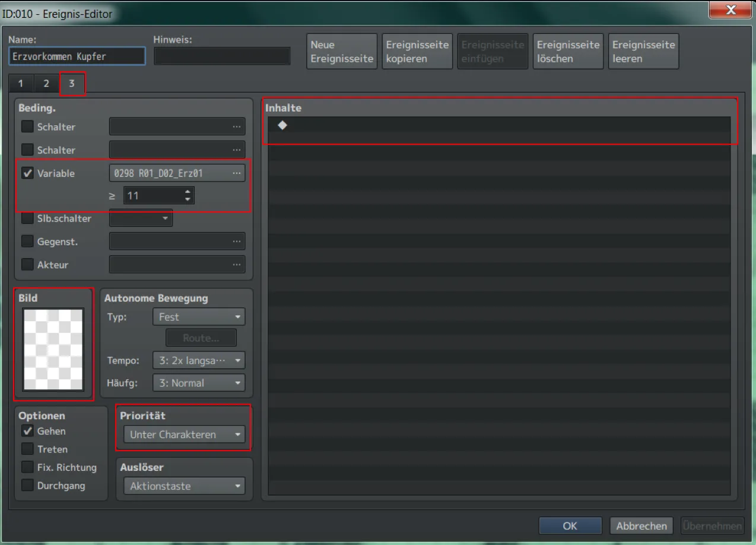The width and height of the screenshot is (756, 545).
Task: Click the Bild preview thumbnail
Action: pos(53,349)
